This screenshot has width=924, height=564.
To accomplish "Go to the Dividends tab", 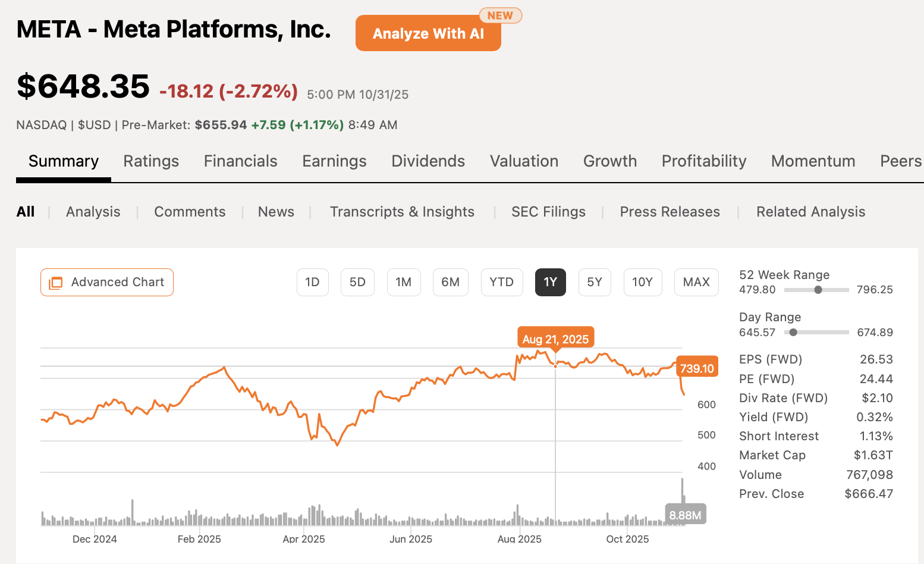I will tap(428, 161).
